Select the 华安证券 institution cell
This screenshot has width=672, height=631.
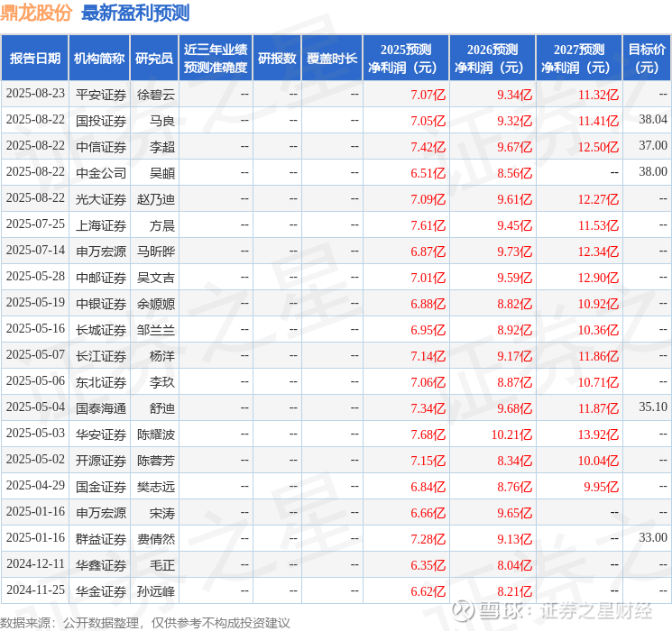click(x=101, y=434)
